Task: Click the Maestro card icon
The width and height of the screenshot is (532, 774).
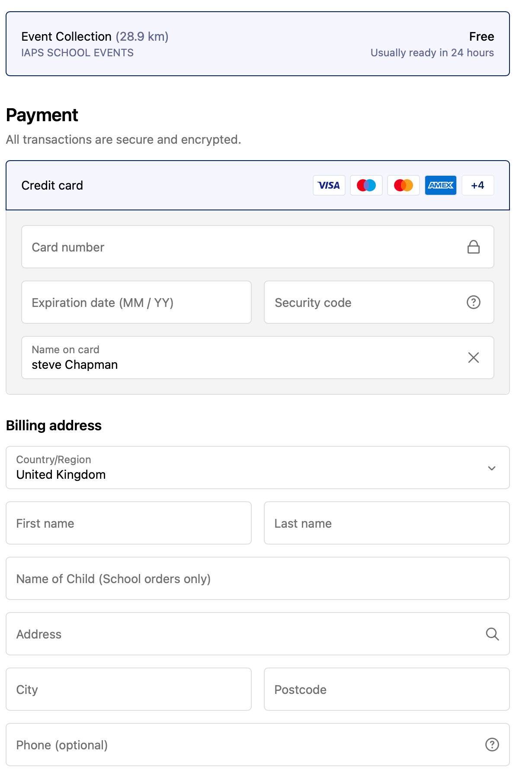Action: click(366, 185)
